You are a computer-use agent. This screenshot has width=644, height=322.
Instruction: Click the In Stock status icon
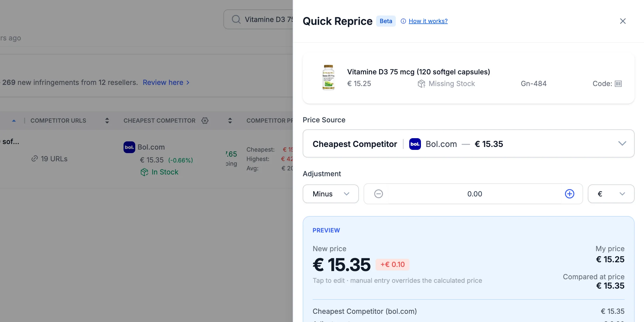point(144,172)
